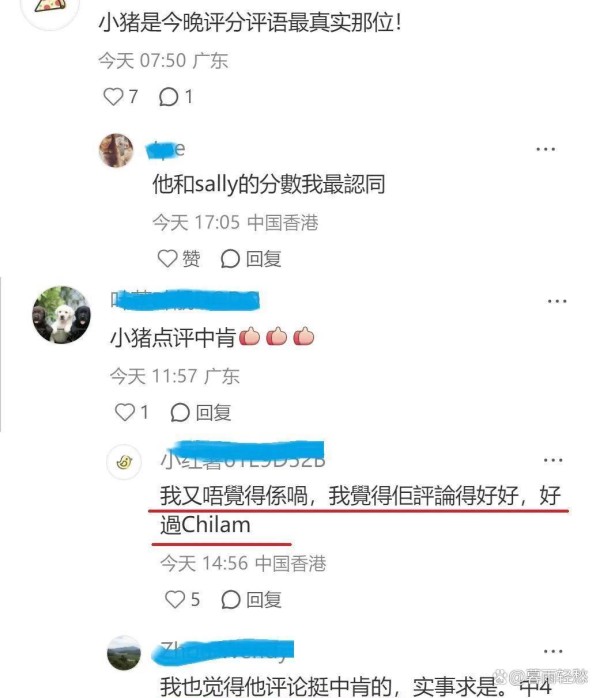600x698 pixels.
Task: Reply to the 小猪点评中肯 comment
Action: click(x=201, y=412)
